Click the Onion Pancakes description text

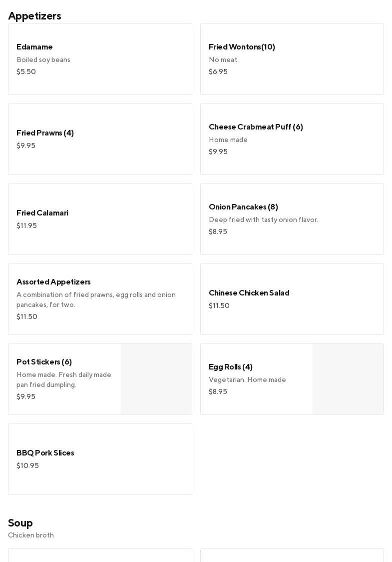[x=263, y=220]
